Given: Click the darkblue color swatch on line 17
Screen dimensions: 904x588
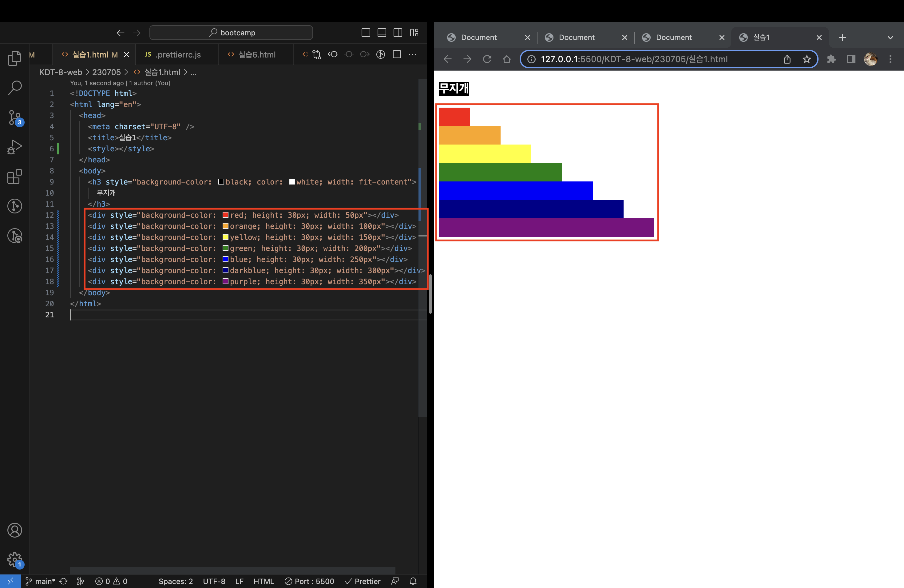Looking at the screenshot, I should tap(225, 270).
